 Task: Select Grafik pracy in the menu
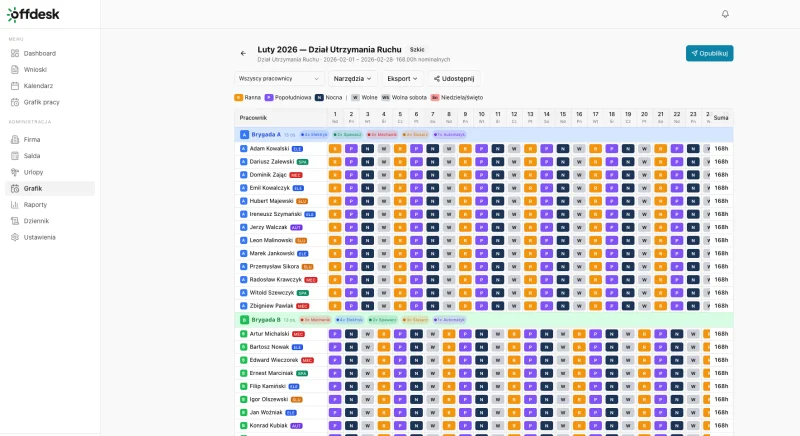[41, 101]
